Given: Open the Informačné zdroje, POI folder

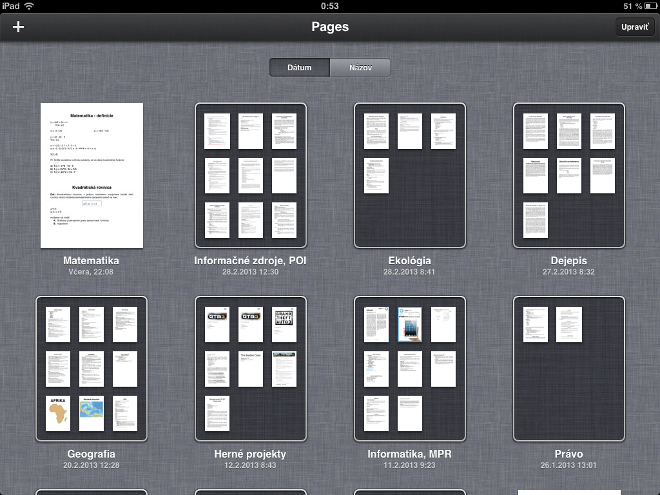Looking at the screenshot, I should point(250,176).
